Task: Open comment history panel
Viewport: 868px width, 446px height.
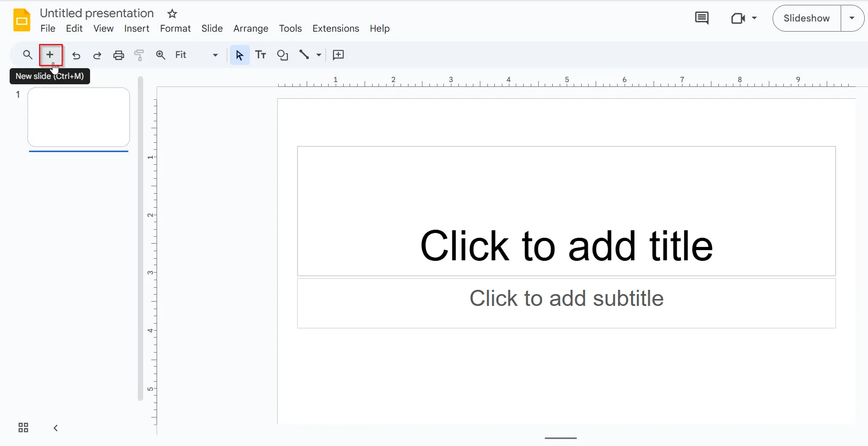Action: [x=701, y=18]
